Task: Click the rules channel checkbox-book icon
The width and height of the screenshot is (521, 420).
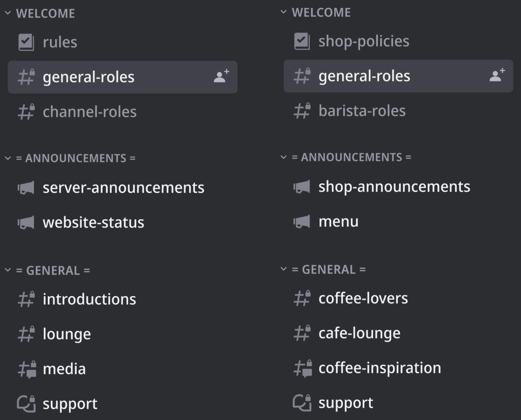Action: 26,42
